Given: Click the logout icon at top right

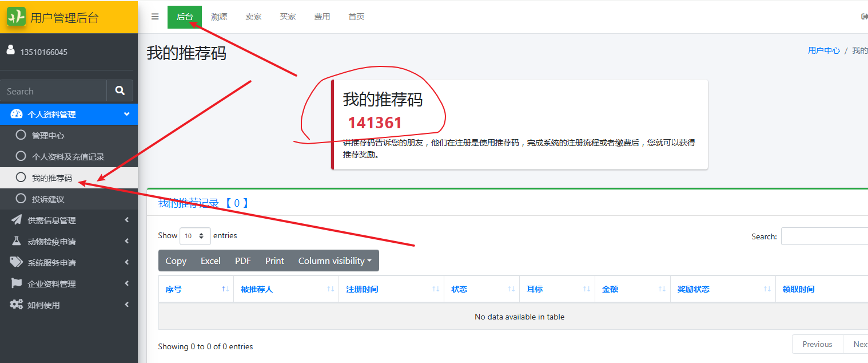Looking at the screenshot, I should (864, 17).
